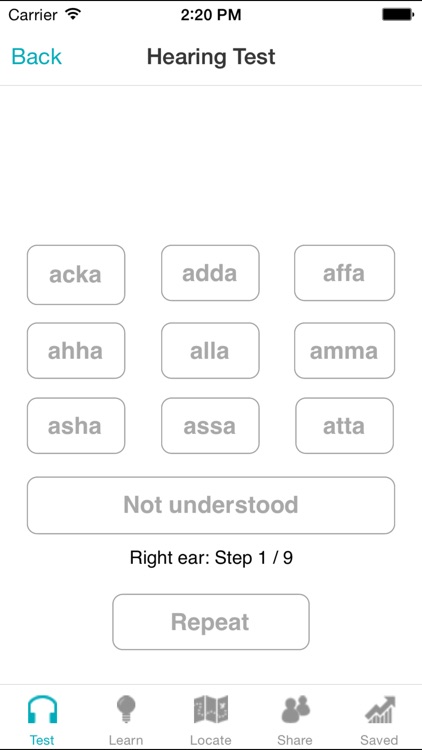Open the lightbulb Learn tab

pos(126,710)
